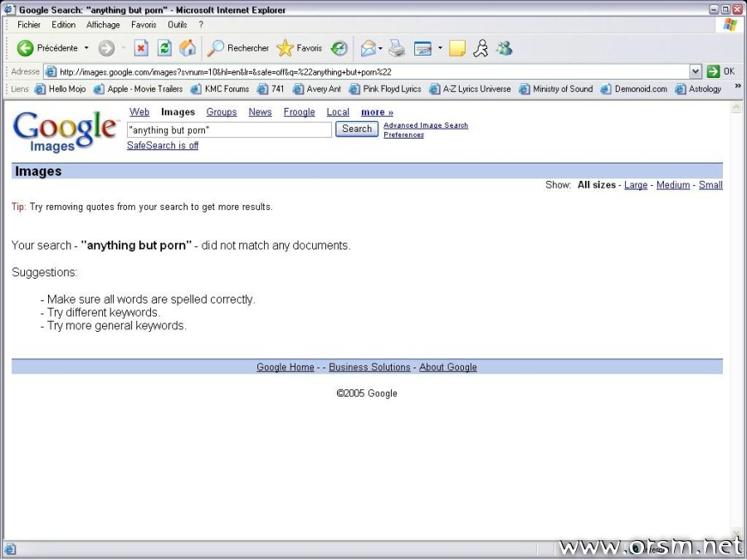Open Advanced Image Search link

[x=426, y=125]
